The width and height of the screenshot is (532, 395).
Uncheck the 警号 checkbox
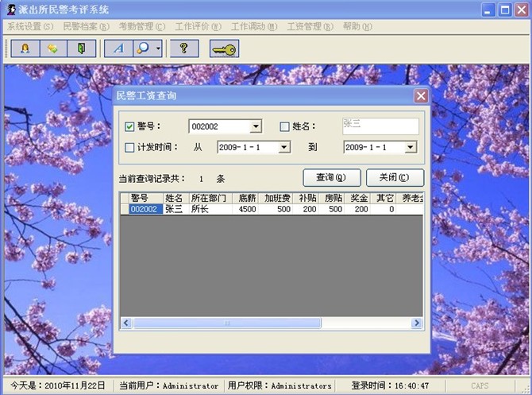pyautogui.click(x=130, y=126)
